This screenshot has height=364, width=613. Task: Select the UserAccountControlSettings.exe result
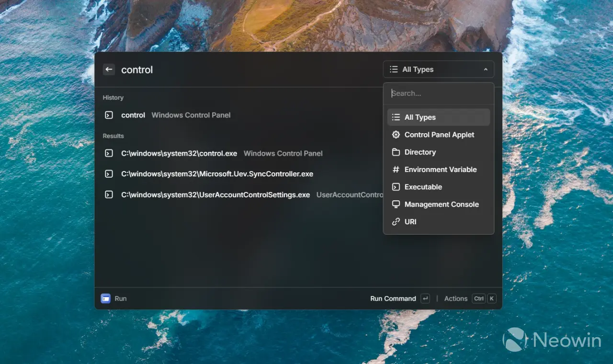pyautogui.click(x=239, y=194)
